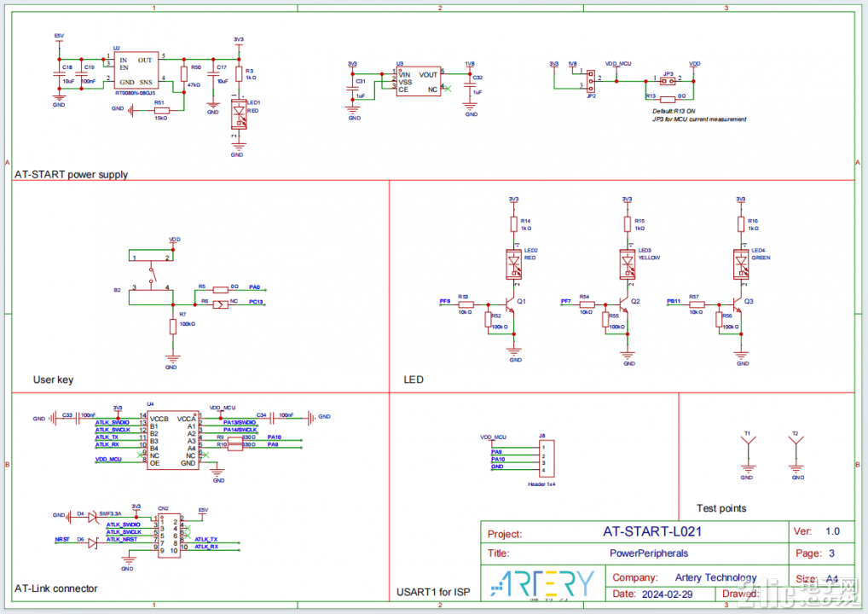This screenshot has height=614, width=868.
Task: Click the "User key" section title
Action: 53,379
